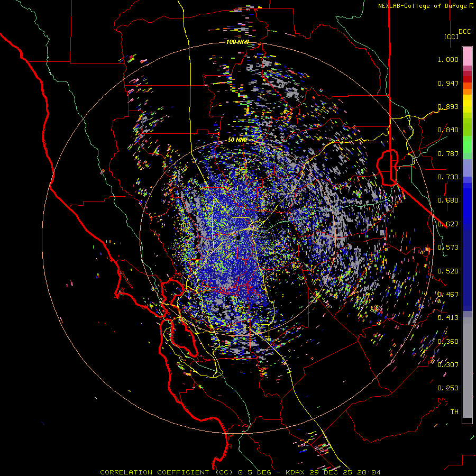
Task: Click the 0.627 legend value
Action: coord(448,224)
